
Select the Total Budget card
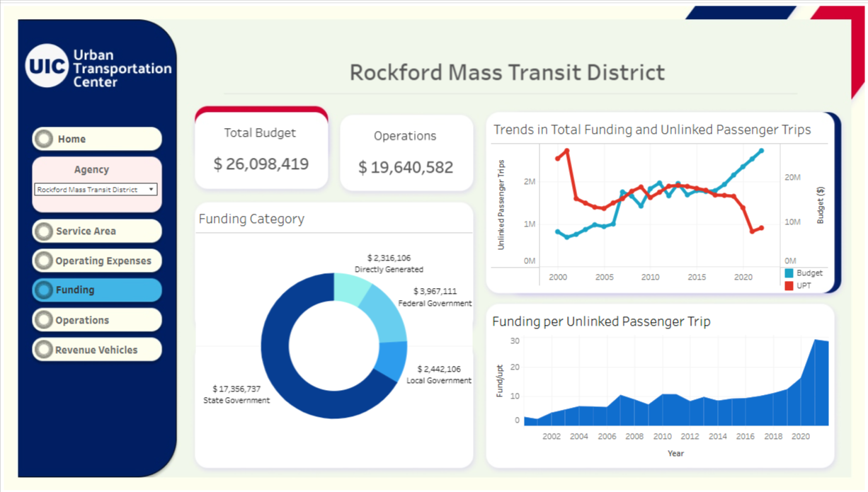261,150
